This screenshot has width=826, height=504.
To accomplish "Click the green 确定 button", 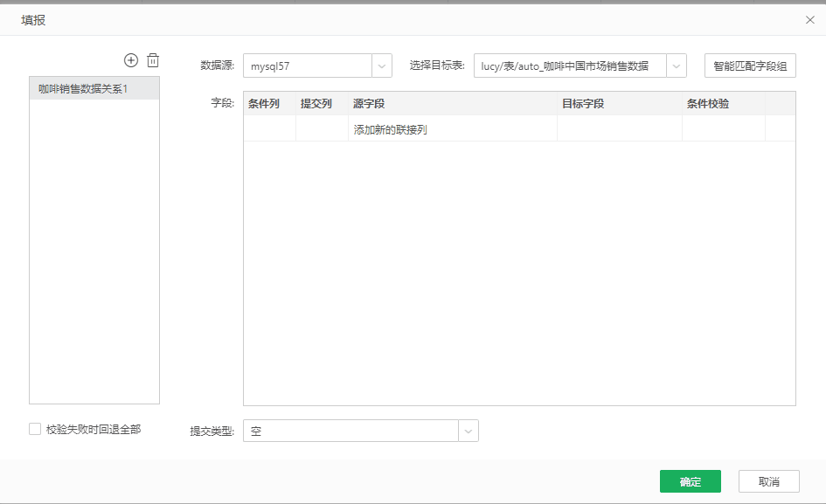I will coord(690,481).
